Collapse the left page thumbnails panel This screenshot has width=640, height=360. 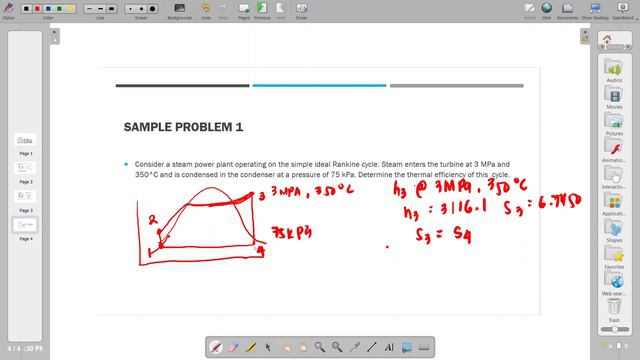click(x=55, y=36)
